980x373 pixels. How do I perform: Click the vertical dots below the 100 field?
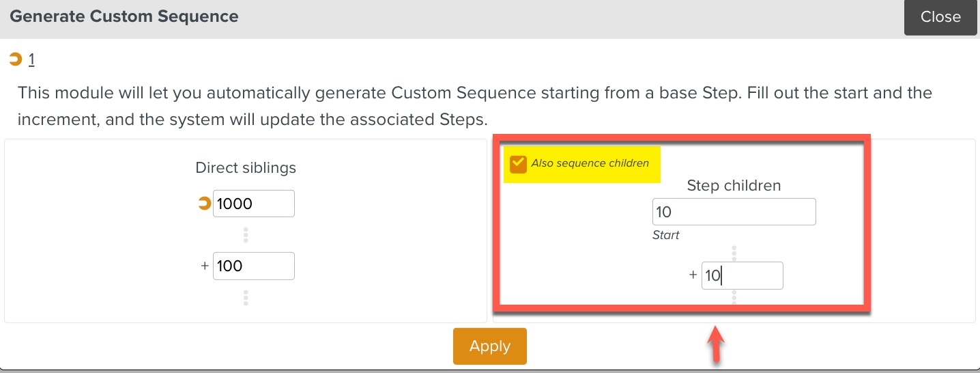point(246,298)
